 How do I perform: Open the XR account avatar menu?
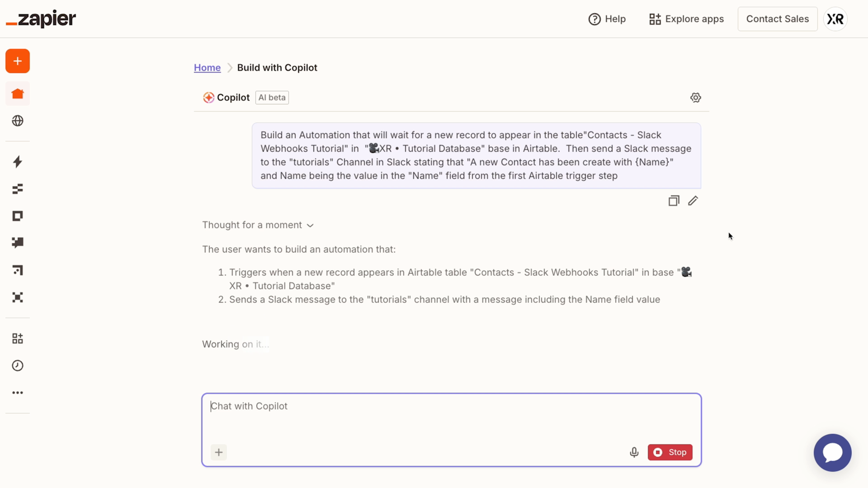(835, 19)
